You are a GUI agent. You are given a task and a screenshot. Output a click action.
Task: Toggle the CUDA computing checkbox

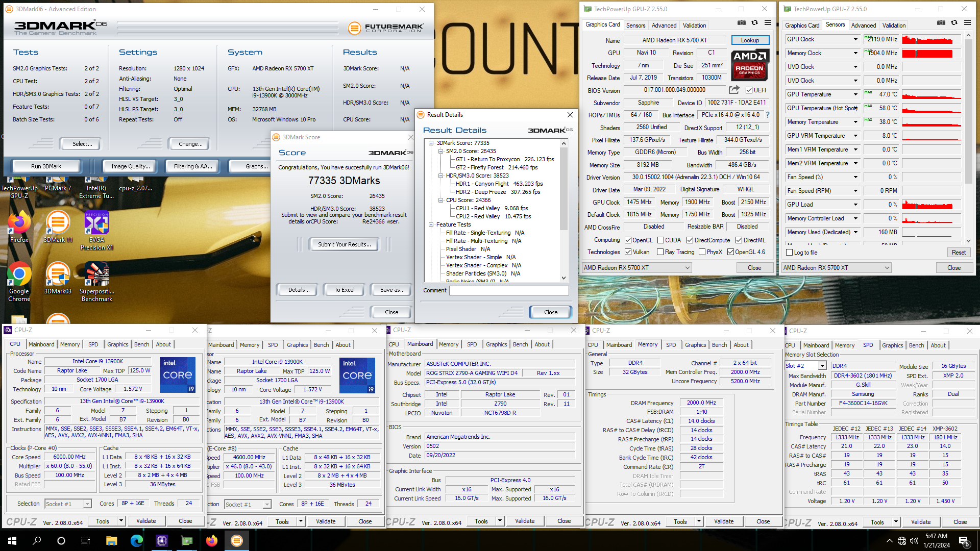tap(660, 240)
